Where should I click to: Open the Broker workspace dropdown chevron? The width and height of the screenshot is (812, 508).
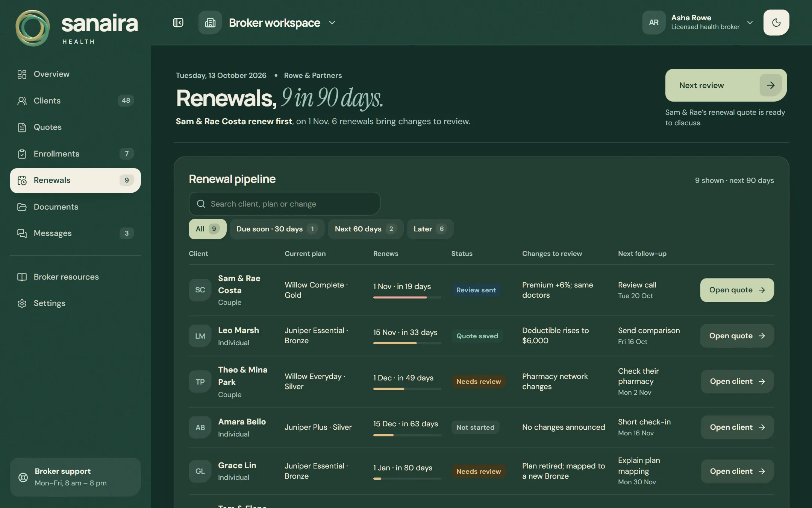(x=332, y=23)
